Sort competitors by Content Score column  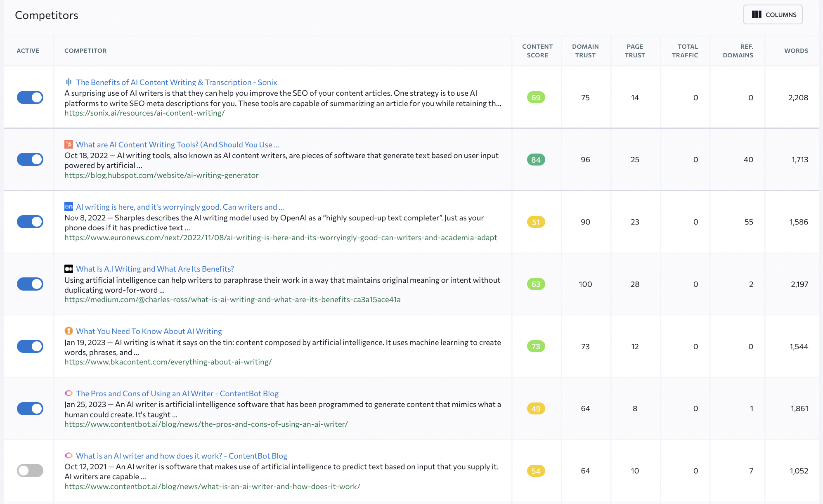point(536,50)
